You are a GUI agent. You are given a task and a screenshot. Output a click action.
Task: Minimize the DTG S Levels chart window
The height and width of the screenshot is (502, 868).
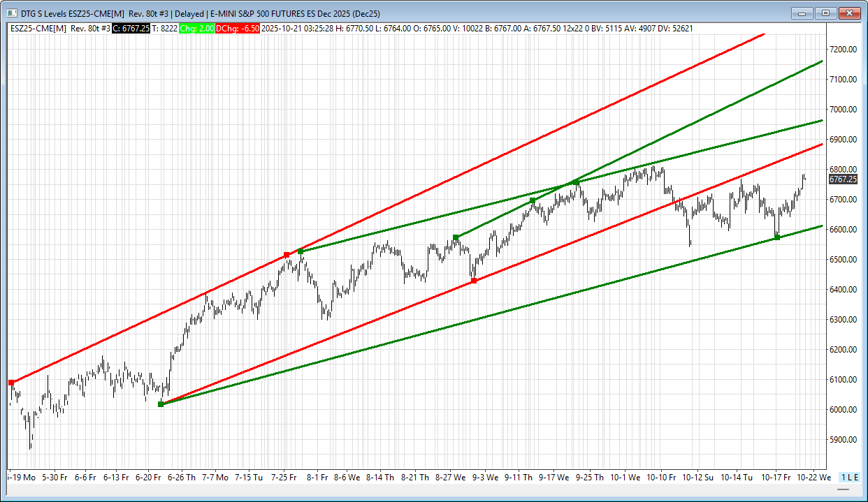[x=803, y=13]
